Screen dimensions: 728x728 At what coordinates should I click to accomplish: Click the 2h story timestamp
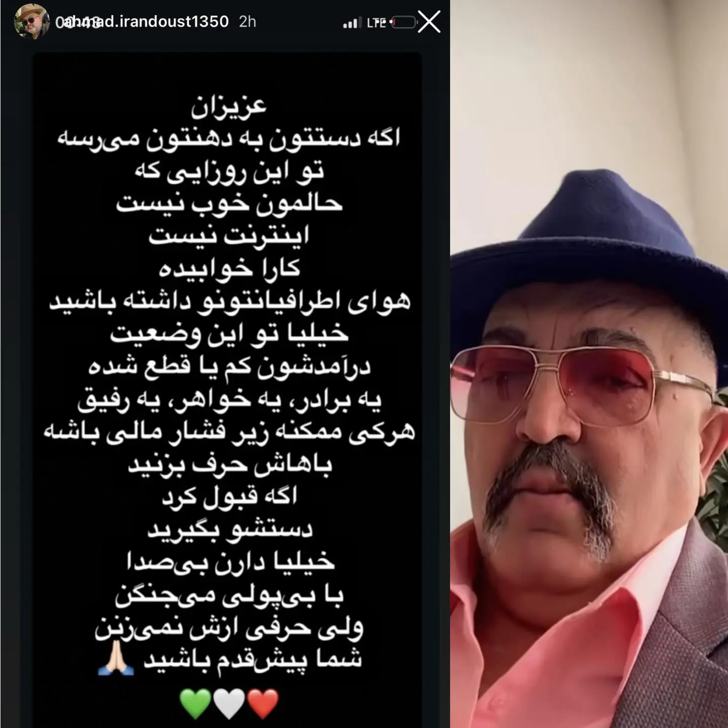(248, 22)
